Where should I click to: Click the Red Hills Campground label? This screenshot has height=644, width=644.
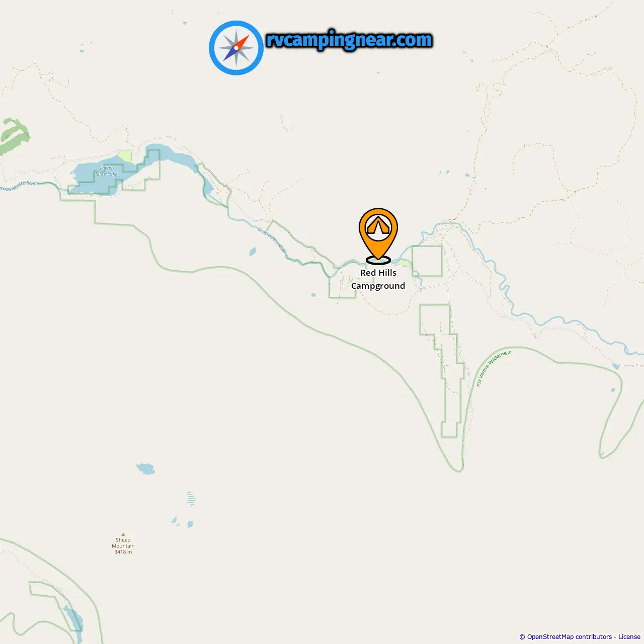(378, 279)
